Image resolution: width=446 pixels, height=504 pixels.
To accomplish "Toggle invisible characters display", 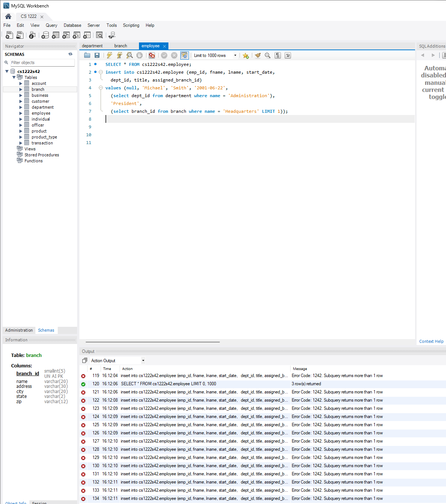I will (x=278, y=55).
